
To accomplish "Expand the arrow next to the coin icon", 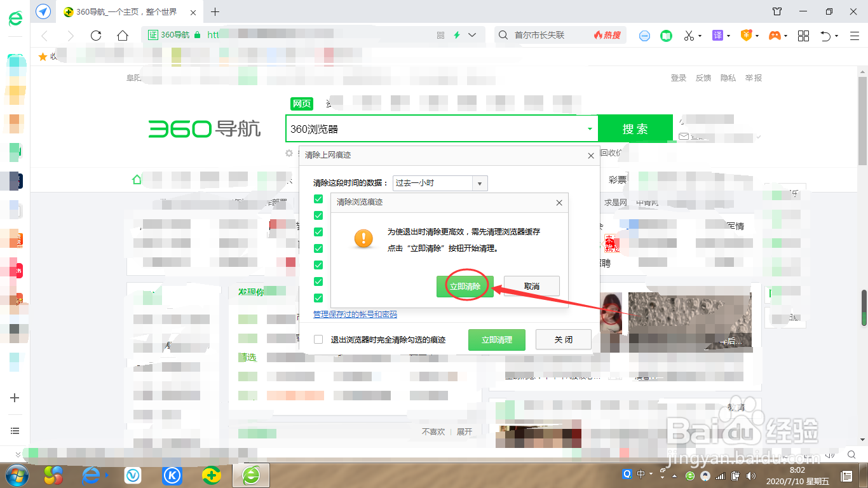I will coord(758,36).
